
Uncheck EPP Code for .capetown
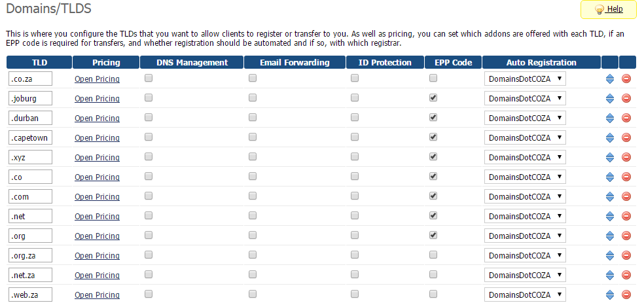pos(433,137)
